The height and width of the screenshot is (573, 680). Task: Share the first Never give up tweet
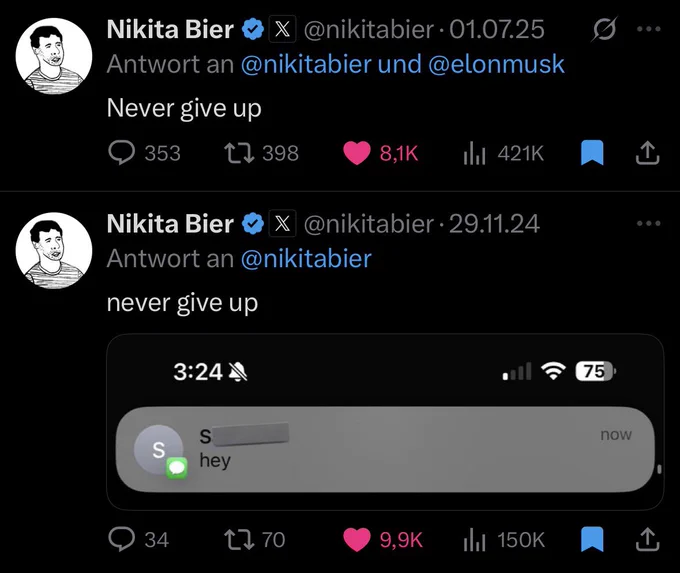647,153
